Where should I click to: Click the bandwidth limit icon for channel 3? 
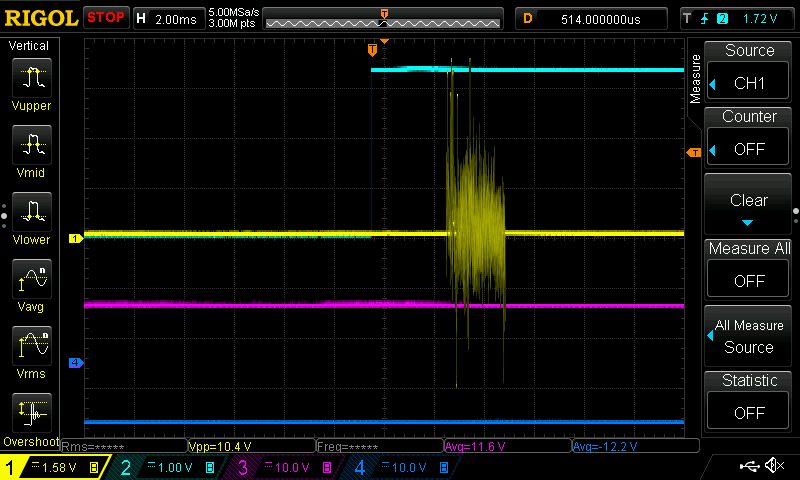pyautogui.click(x=327, y=467)
